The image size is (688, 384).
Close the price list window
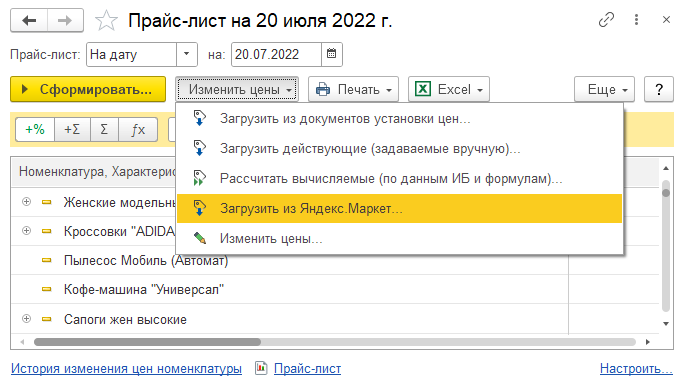[x=666, y=20]
